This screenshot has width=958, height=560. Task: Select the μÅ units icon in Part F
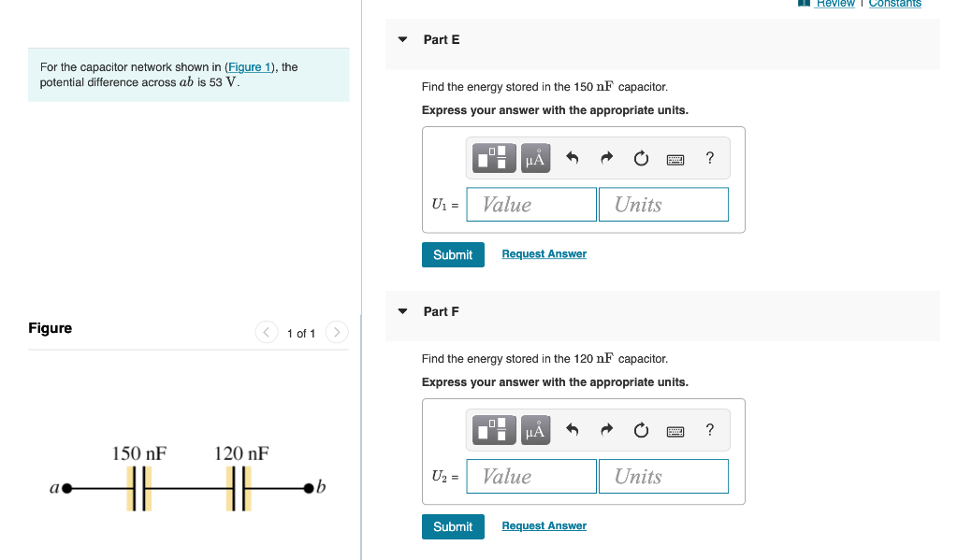[534, 430]
